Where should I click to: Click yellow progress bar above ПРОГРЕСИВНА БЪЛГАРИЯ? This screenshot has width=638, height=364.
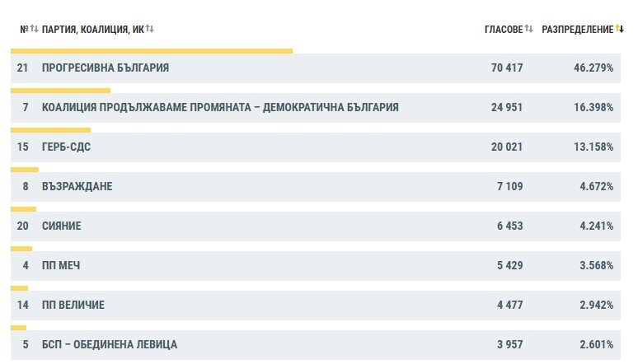152,51
